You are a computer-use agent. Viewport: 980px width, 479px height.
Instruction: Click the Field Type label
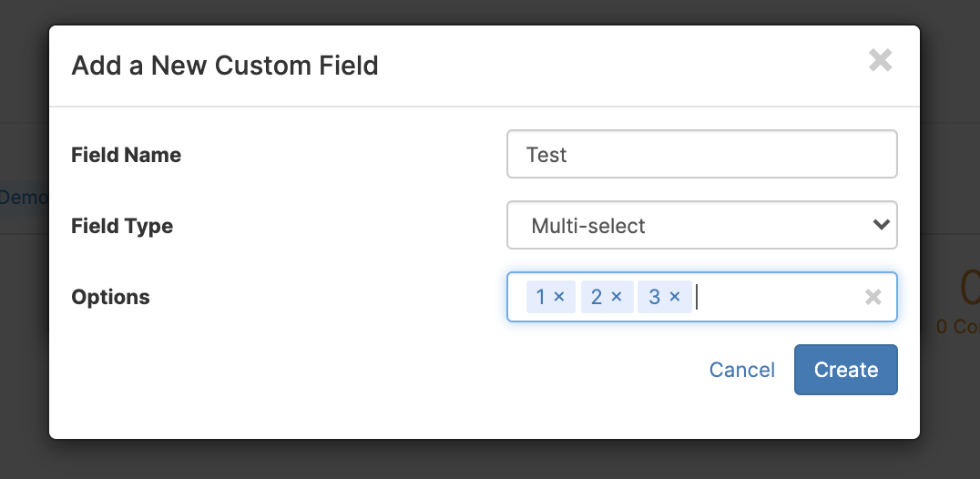(122, 226)
